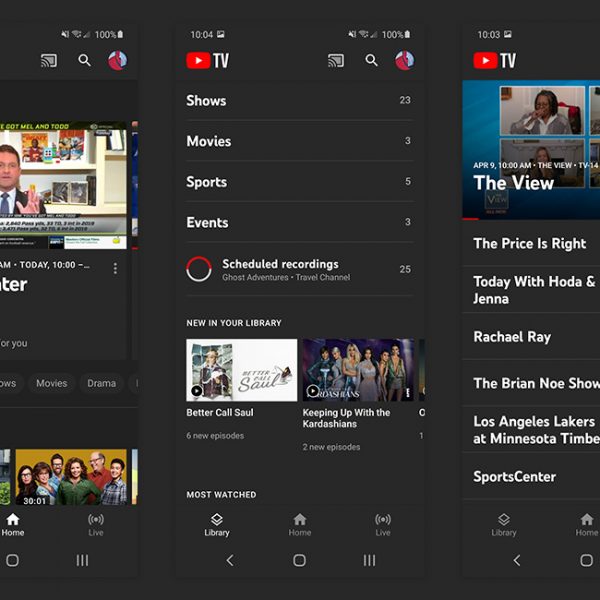Play The Price Is Right from list

[x=530, y=243]
